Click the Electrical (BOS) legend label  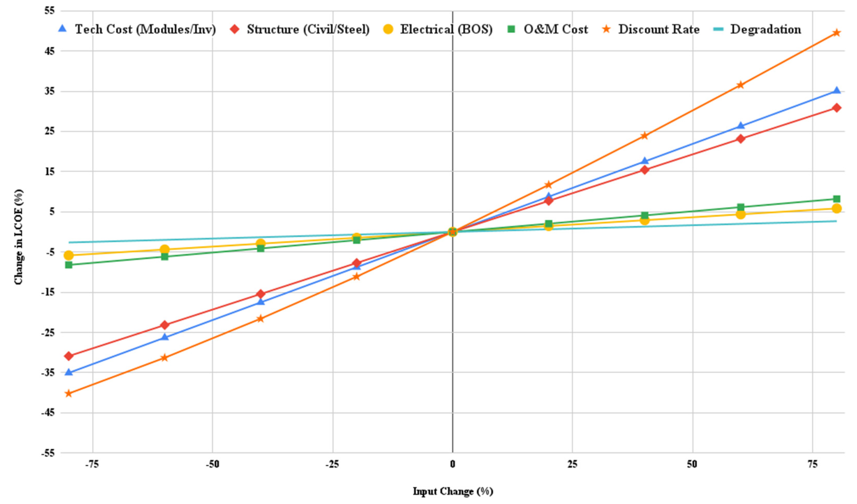pyautogui.click(x=446, y=29)
